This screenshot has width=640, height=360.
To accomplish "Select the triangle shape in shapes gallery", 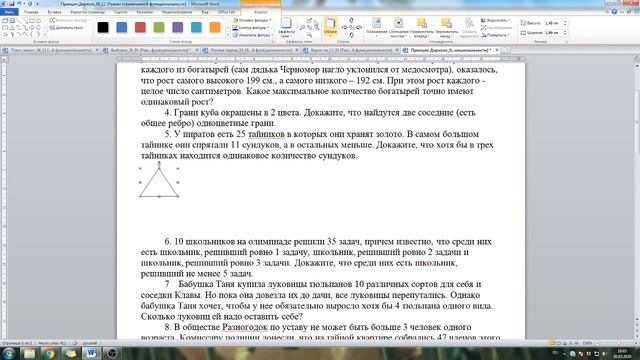I will [12, 27].
